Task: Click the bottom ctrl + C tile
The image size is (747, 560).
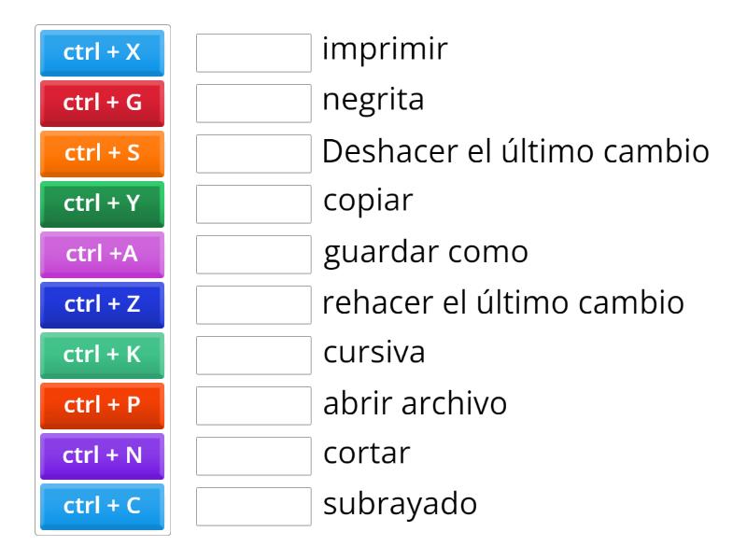Action: coord(101,507)
